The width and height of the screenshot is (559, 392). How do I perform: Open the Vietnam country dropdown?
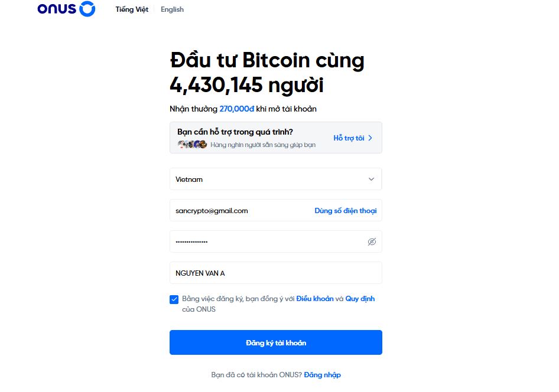[275, 179]
